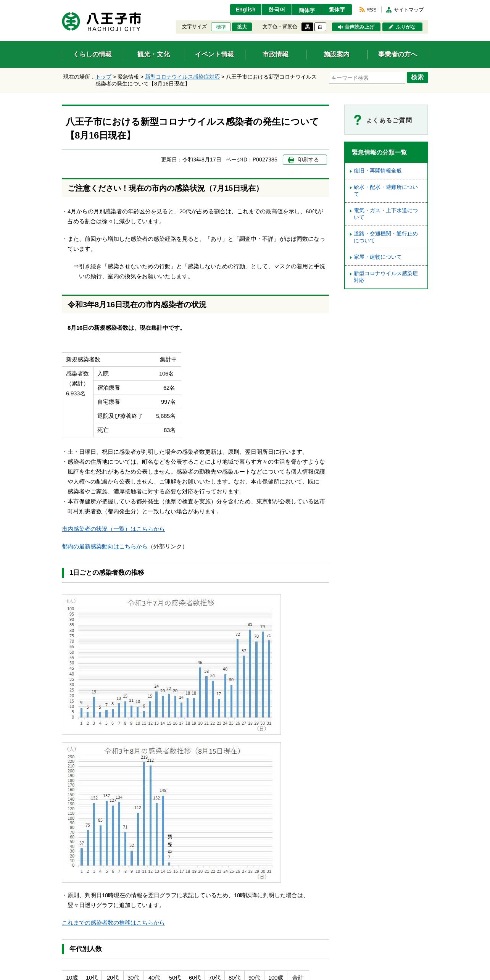Set text size to 標準
This screenshot has width=490, height=980.
click(221, 27)
